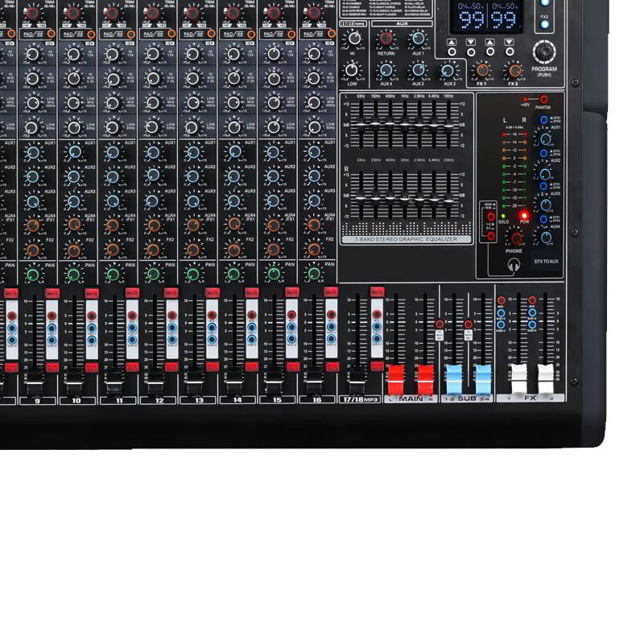Click the orange FX 1 master knob
Image resolution: width=644 pixels, height=644 pixels.
click(482, 70)
